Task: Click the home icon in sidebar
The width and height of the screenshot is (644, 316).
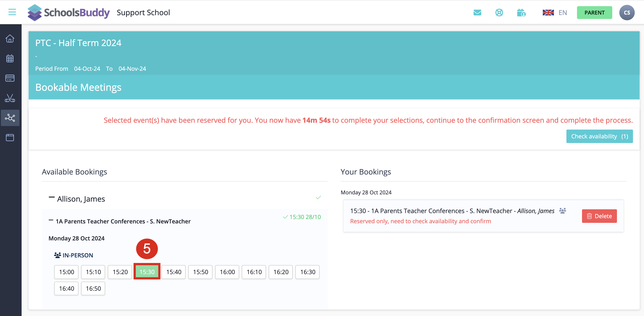Action: click(10, 39)
